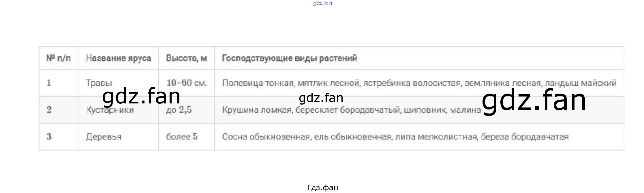
Task: Click the 'Кустарники' tier name cell
Action: tap(118, 110)
